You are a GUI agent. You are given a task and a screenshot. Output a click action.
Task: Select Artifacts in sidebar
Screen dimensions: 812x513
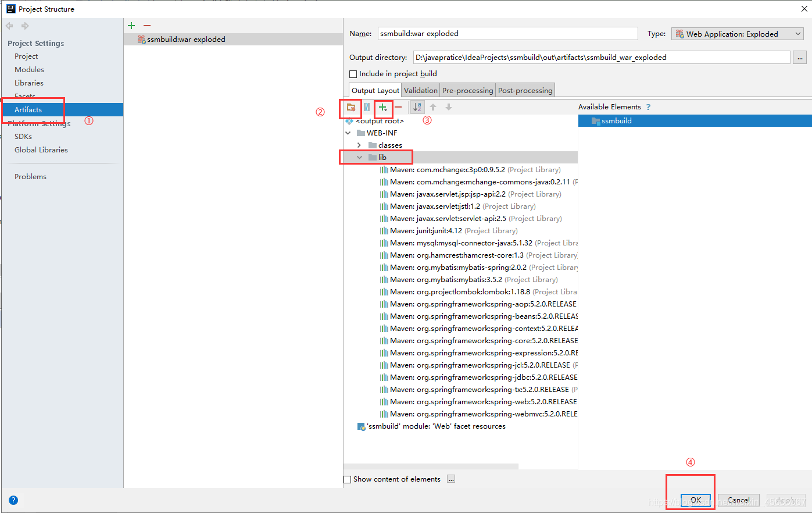point(62,110)
